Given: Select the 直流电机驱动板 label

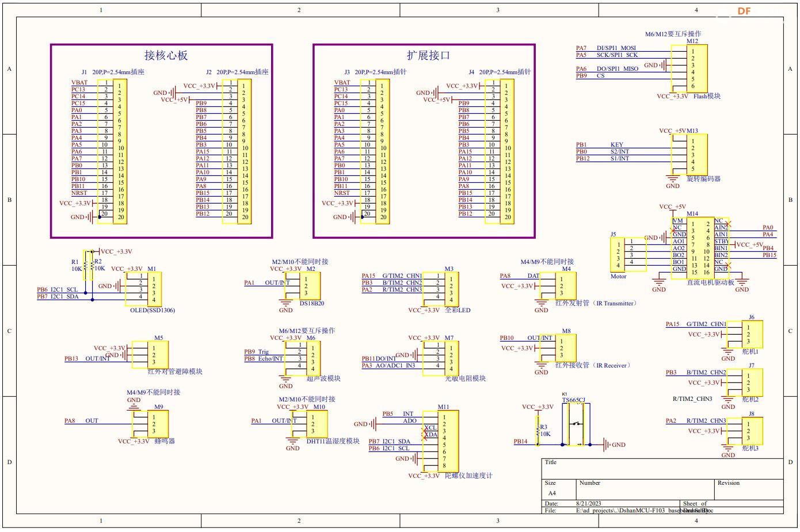Looking at the screenshot, I should point(711,282).
